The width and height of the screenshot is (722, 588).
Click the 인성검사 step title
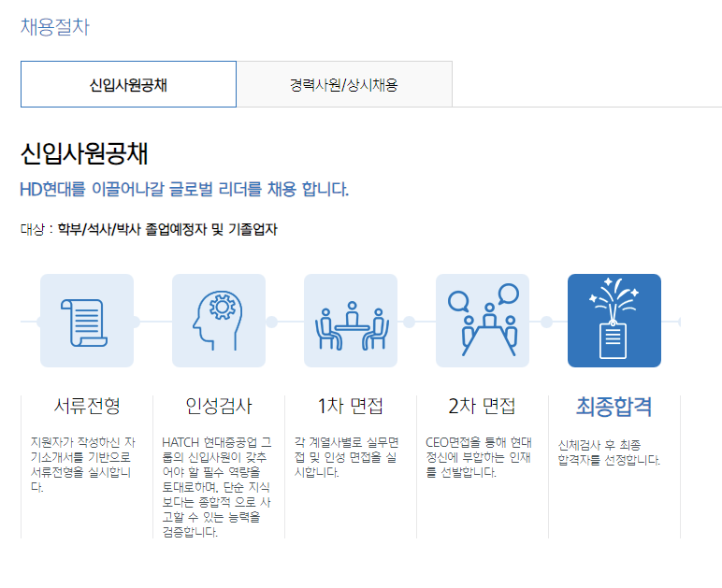click(219, 407)
